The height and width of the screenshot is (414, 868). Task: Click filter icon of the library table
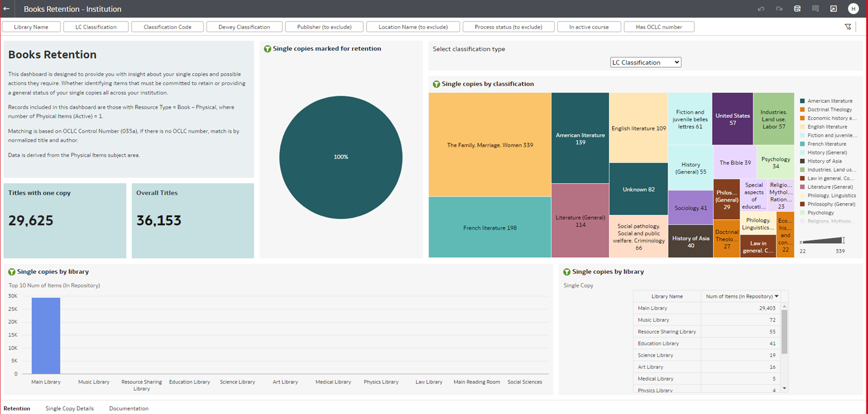point(566,272)
